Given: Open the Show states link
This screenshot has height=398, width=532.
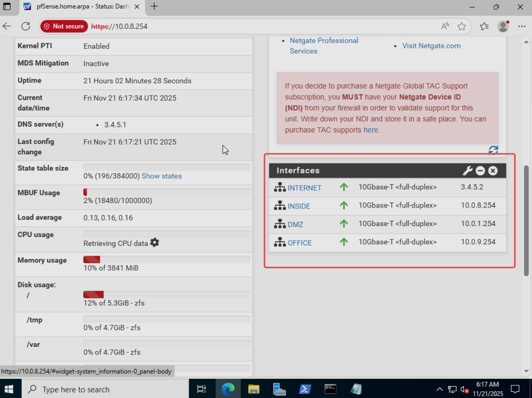Looking at the screenshot, I should (x=161, y=176).
